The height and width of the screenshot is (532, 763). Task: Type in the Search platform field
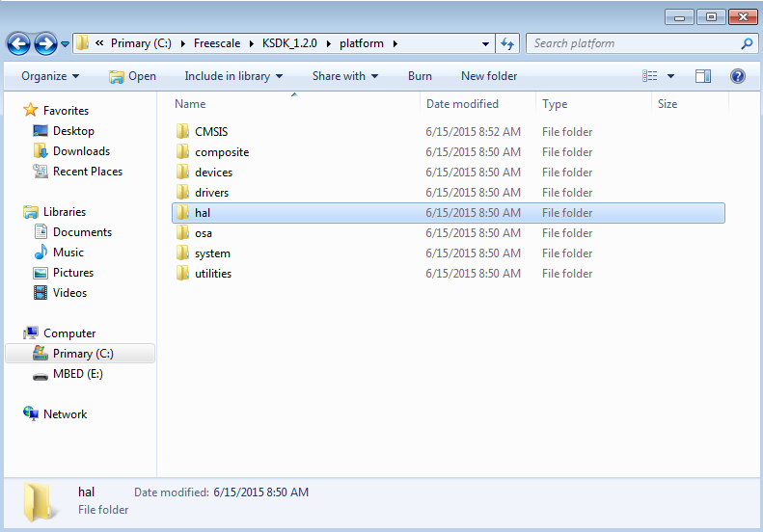632,43
